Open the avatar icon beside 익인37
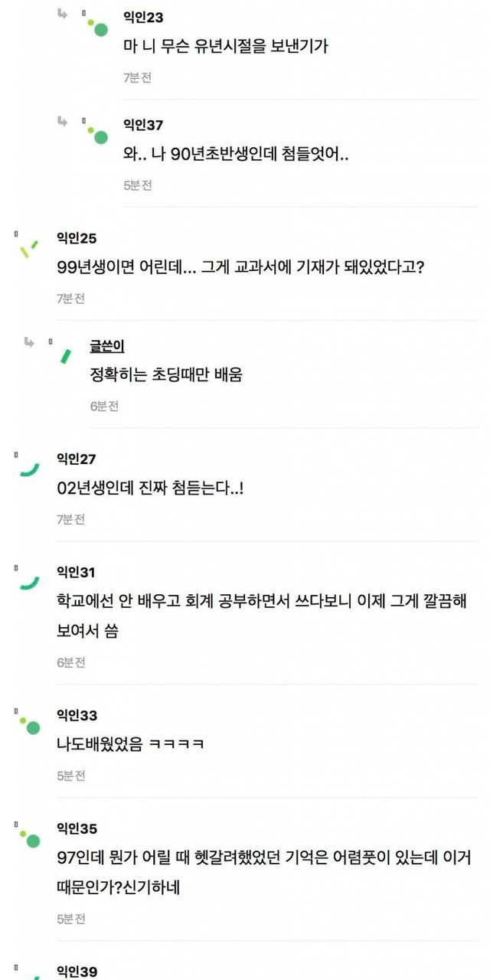 [96, 135]
